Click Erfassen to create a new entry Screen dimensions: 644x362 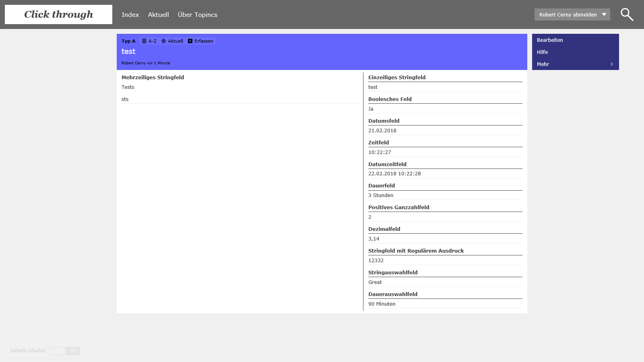(201, 41)
